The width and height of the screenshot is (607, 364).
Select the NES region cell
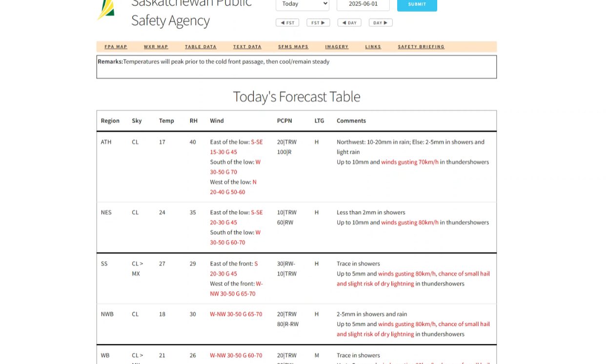[x=106, y=212]
